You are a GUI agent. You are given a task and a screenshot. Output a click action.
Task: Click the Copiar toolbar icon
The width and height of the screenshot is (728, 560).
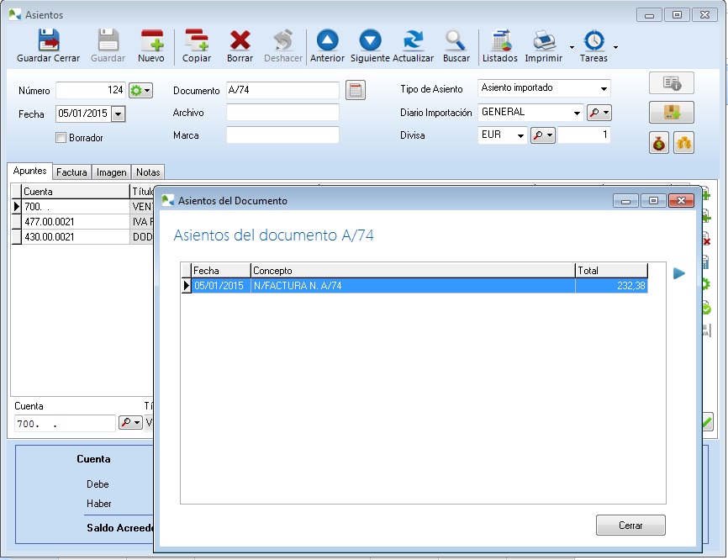pos(197,40)
